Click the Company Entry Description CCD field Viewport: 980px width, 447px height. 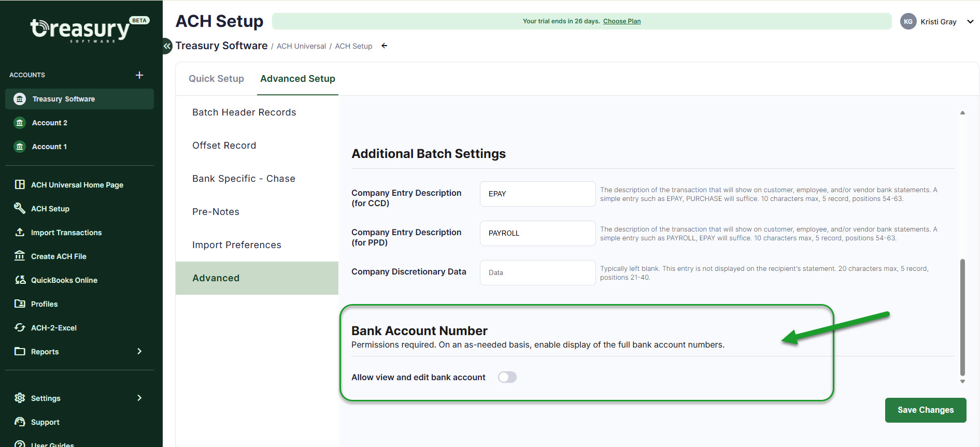point(537,194)
